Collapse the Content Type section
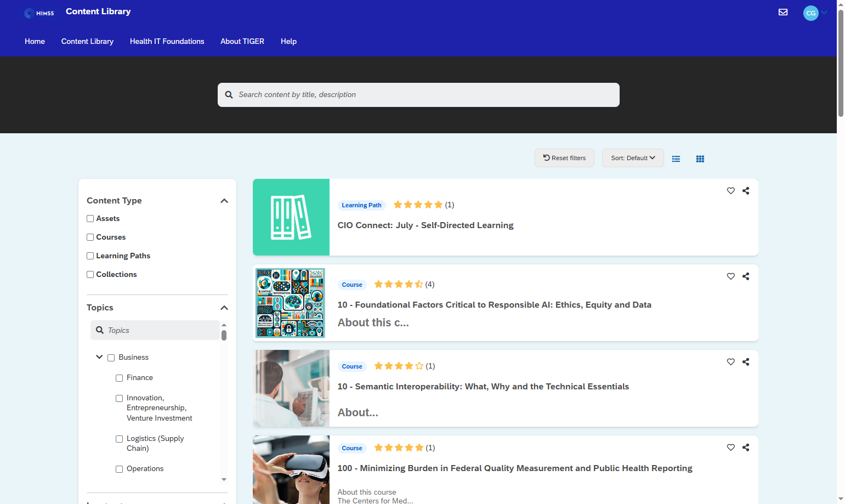 (x=224, y=201)
